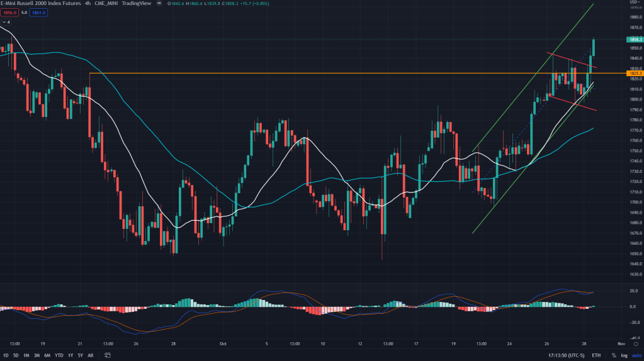Choose the All time range
Screen dimensions: 644x361
[x=90, y=355]
